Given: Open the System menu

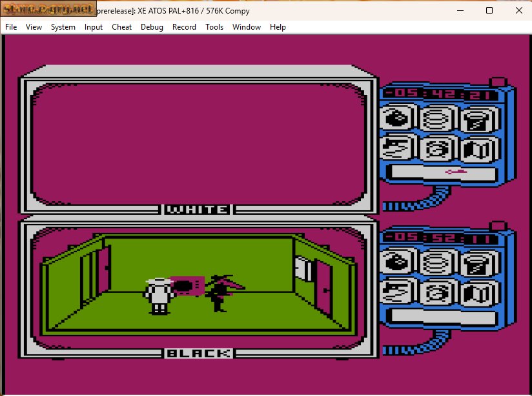Looking at the screenshot, I should click(63, 27).
